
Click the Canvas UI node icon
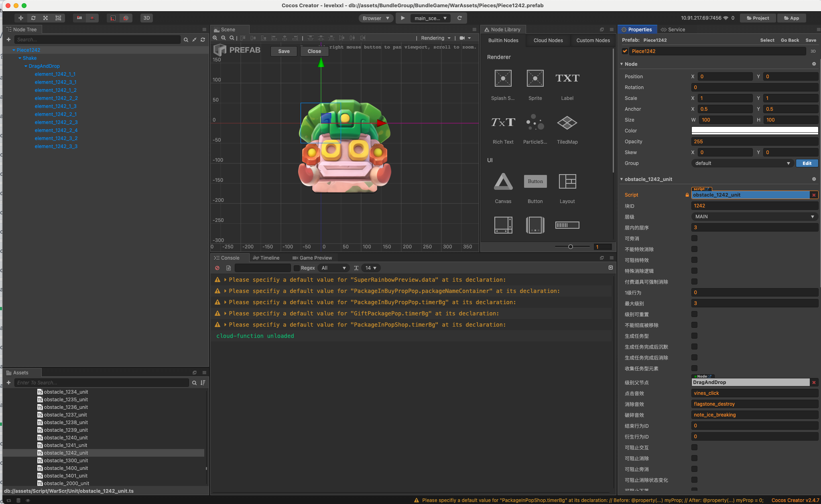[x=503, y=182]
